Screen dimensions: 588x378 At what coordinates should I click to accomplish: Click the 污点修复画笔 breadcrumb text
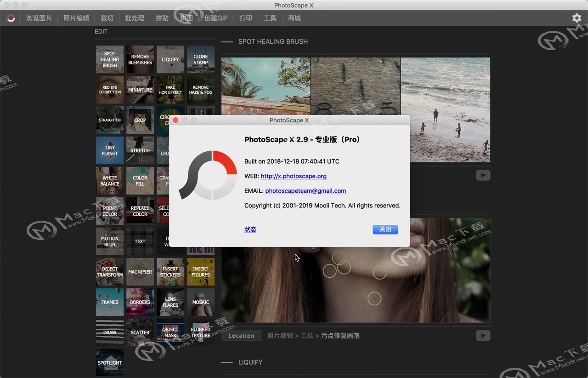tap(340, 336)
